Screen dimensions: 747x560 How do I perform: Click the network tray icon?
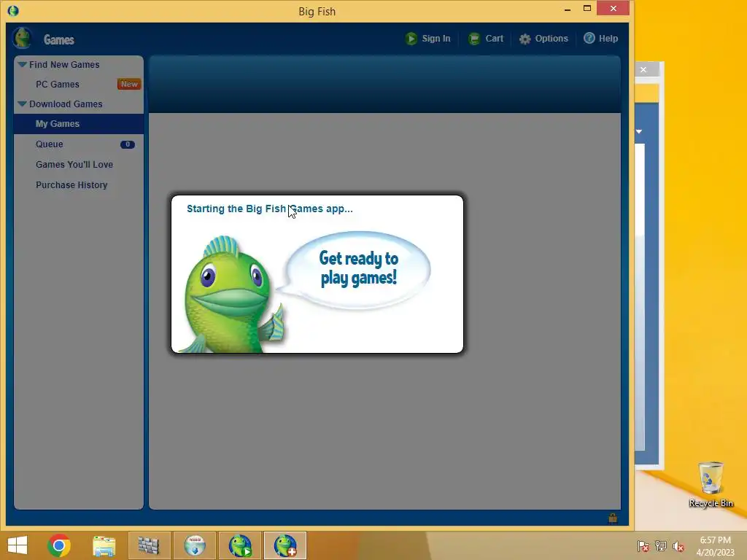point(661,546)
